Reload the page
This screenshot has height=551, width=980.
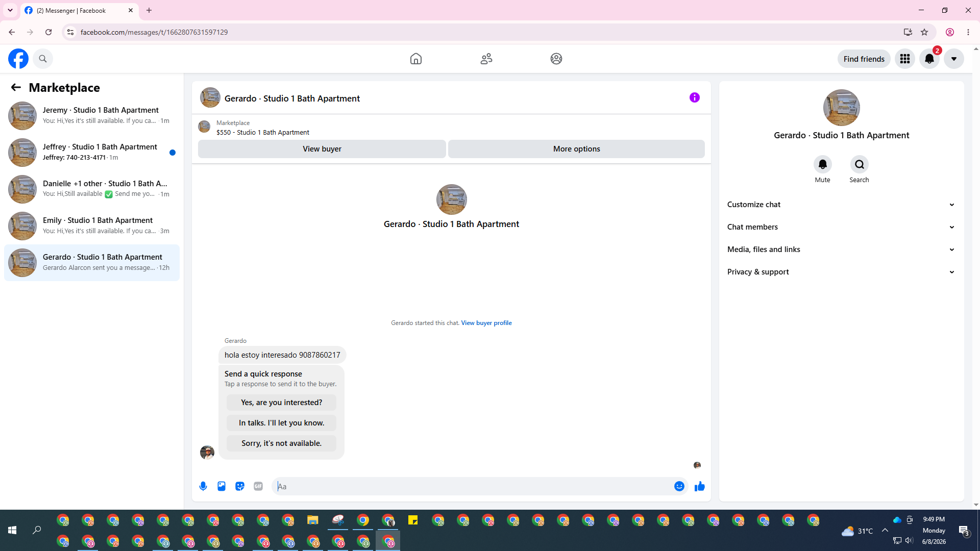[48, 32]
